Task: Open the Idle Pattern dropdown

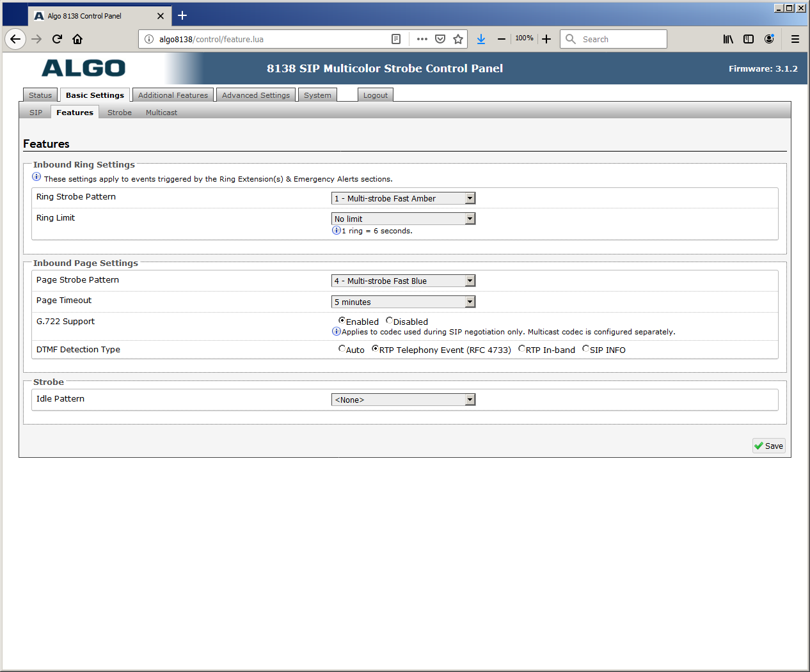Action: pyautogui.click(x=403, y=400)
